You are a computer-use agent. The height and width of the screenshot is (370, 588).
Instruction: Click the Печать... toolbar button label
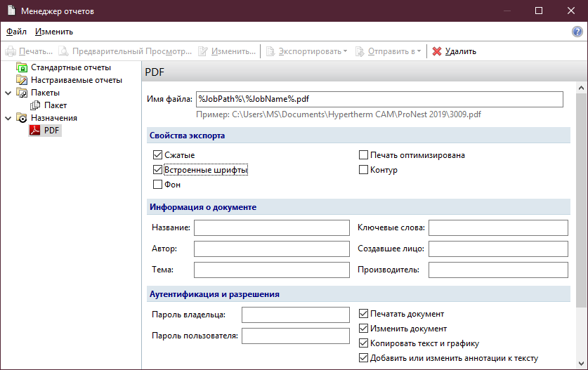click(x=36, y=51)
